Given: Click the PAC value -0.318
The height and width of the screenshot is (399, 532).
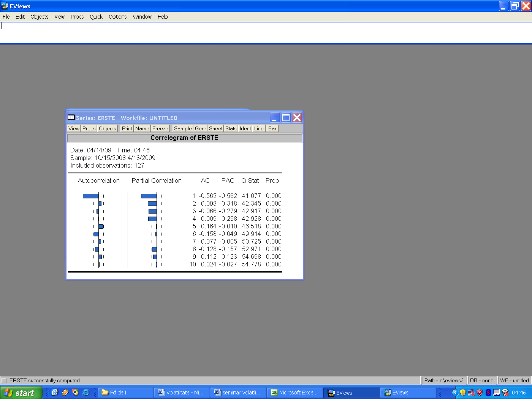Looking at the screenshot, I should tap(228, 203).
